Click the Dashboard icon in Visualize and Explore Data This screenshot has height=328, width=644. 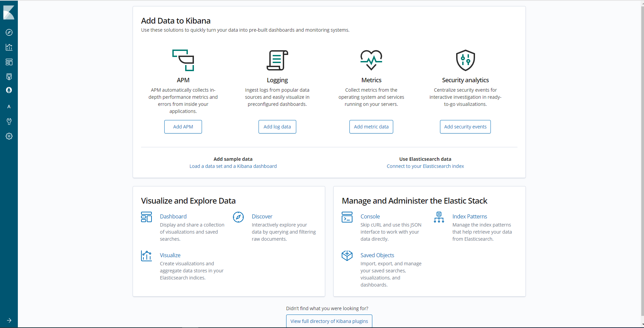(x=146, y=217)
